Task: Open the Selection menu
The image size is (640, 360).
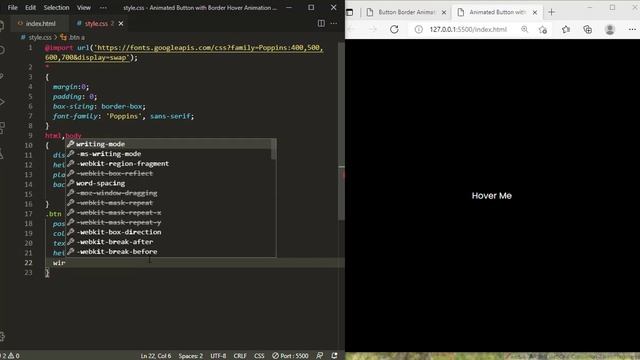Action: click(56, 7)
